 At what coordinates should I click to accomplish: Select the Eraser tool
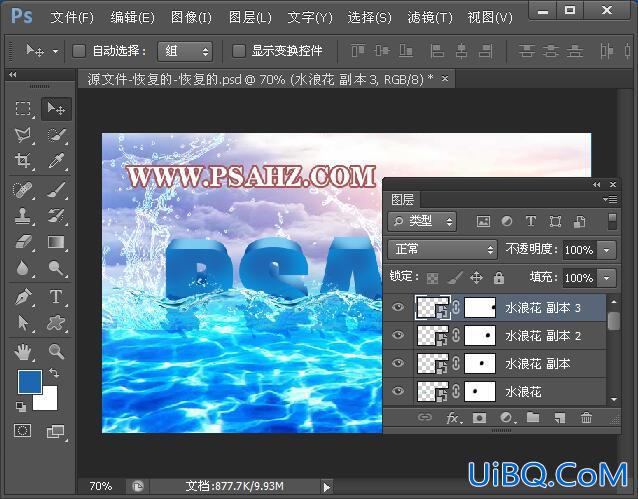23,242
